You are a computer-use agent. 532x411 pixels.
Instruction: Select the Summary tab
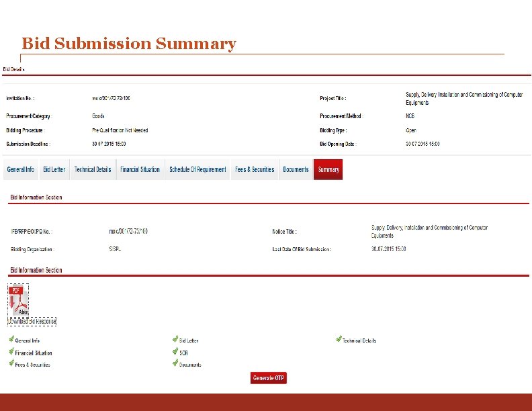(328, 169)
